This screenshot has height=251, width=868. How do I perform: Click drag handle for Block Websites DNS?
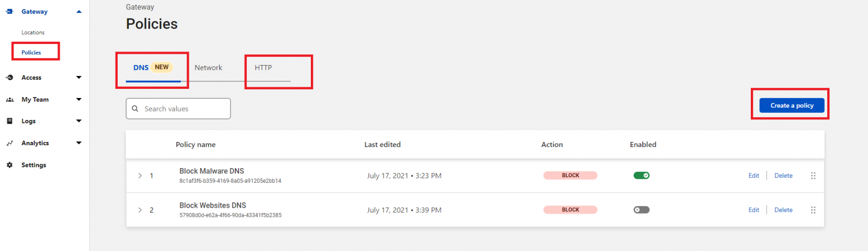tap(813, 210)
